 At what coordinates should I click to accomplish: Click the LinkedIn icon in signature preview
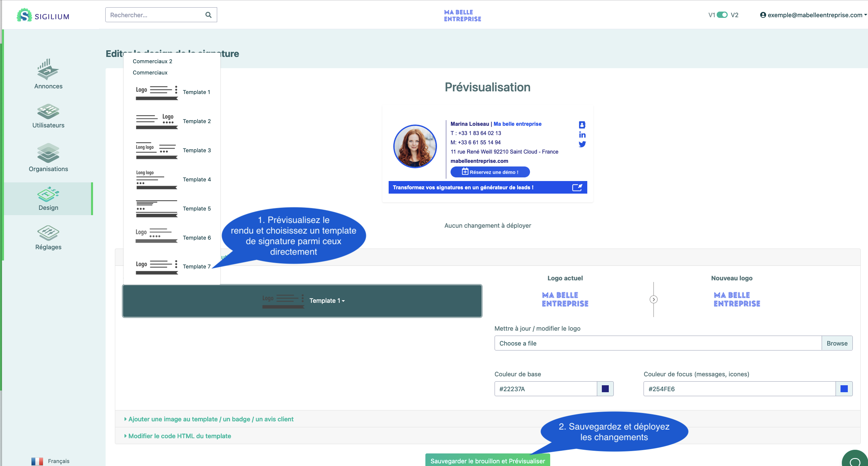point(582,135)
